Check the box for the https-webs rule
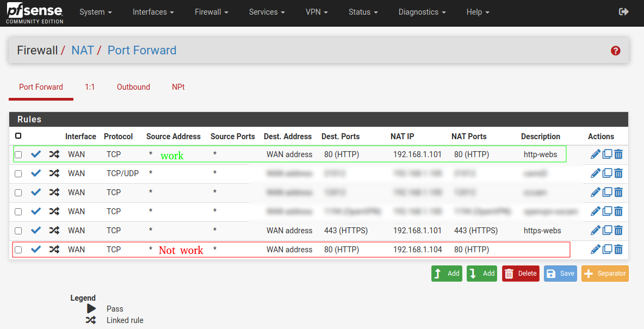The image size is (644, 329). point(18,231)
